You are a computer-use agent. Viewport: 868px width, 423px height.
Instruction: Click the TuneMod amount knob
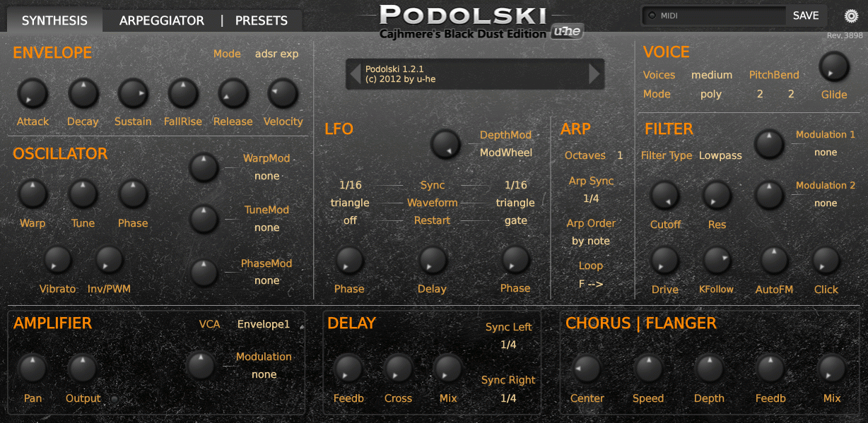pyautogui.click(x=204, y=220)
